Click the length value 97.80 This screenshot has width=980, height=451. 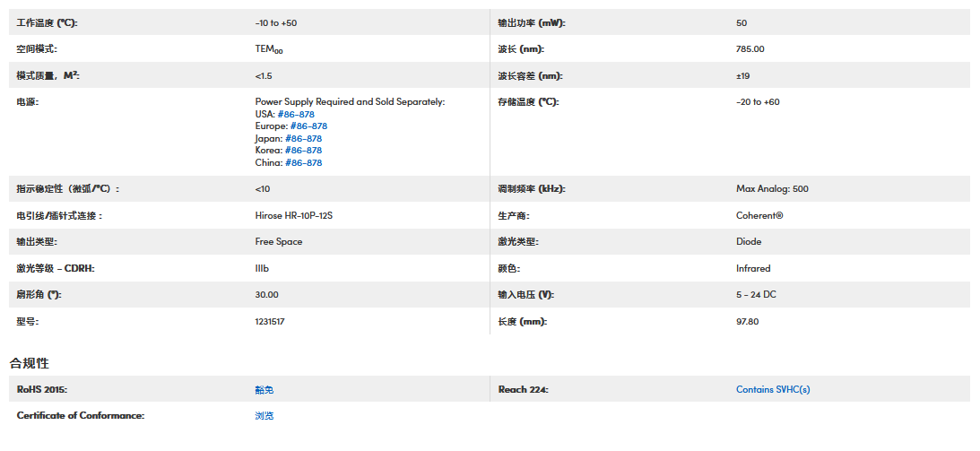point(747,321)
